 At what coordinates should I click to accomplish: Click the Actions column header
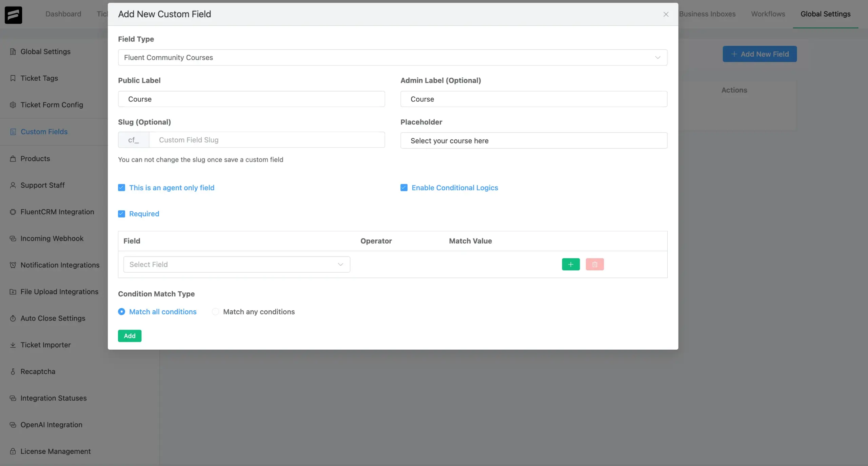(734, 90)
